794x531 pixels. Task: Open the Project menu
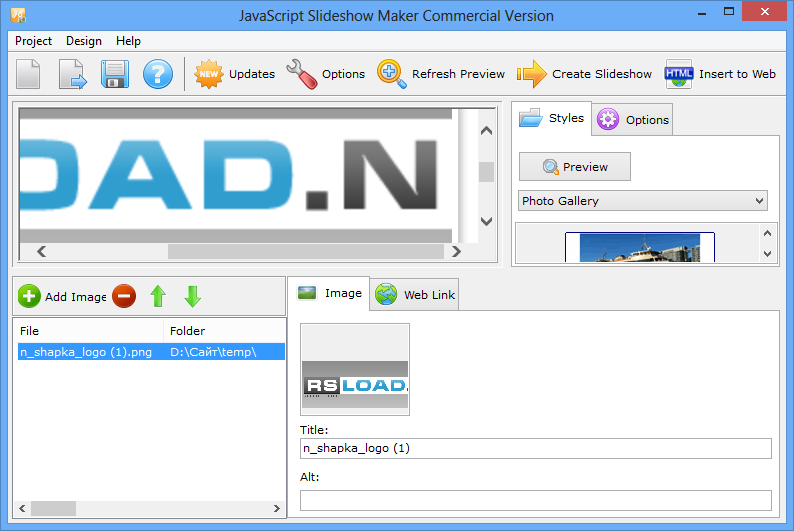[x=33, y=41]
